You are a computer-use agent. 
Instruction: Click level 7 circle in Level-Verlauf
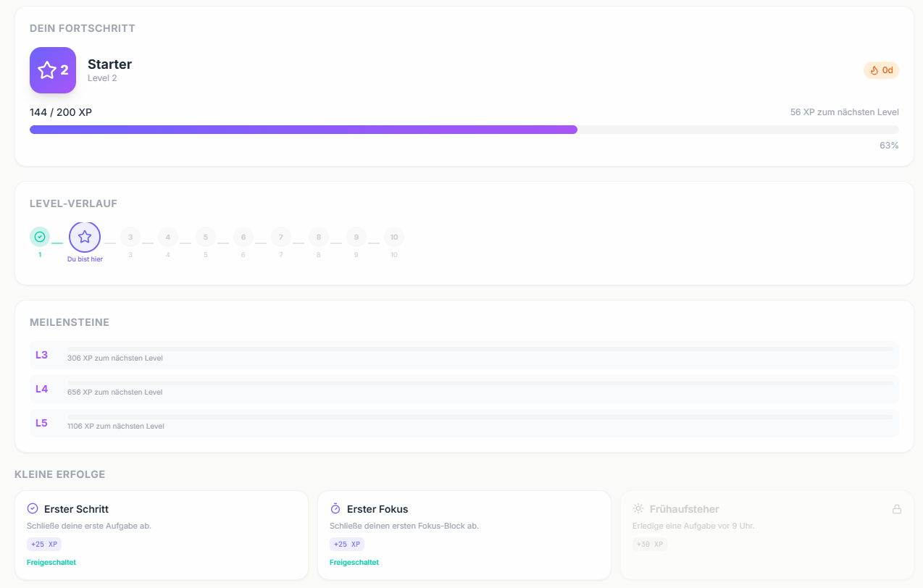(x=281, y=237)
